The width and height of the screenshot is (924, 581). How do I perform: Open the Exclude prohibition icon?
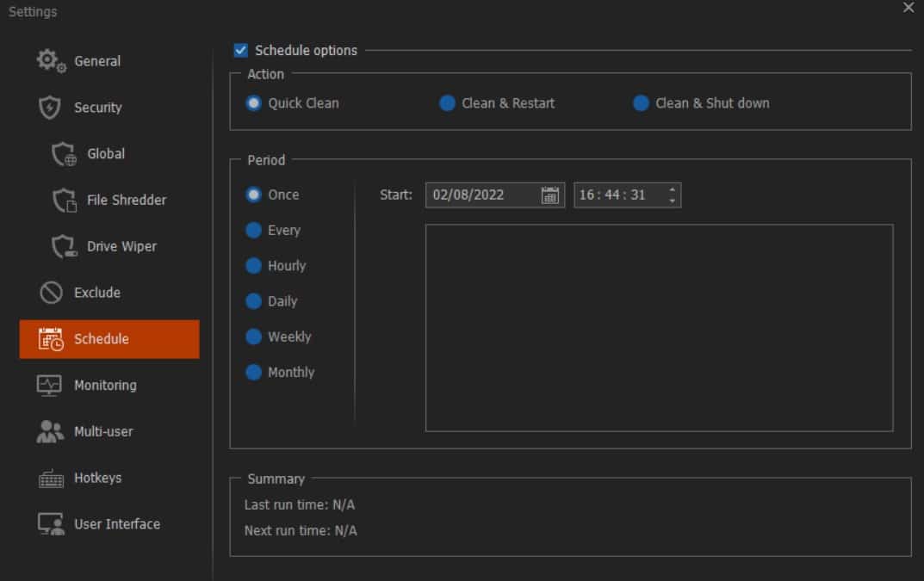[x=51, y=293]
